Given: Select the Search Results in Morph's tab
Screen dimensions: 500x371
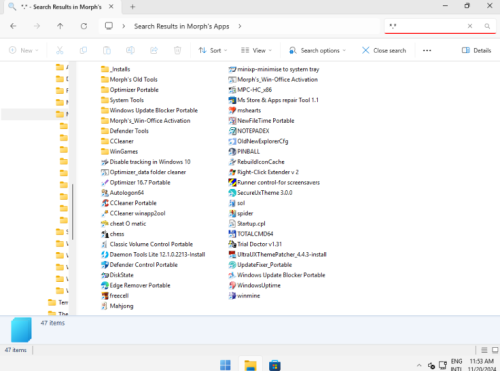Looking at the screenshot, I should [62, 7].
